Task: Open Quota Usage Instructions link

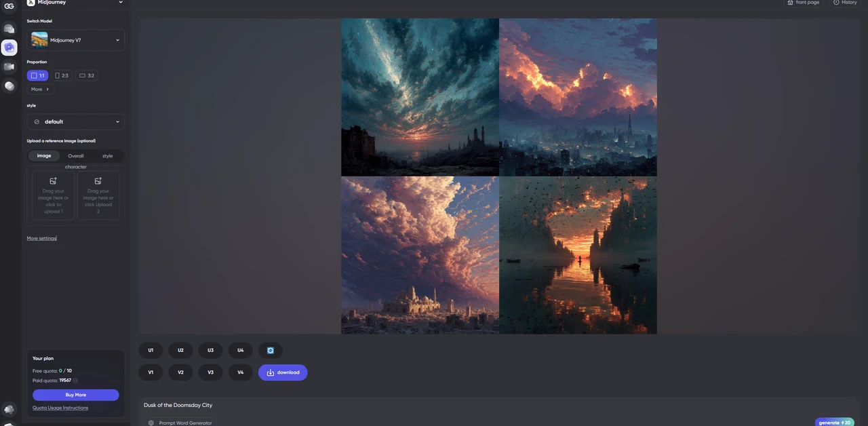Action: tap(60, 408)
